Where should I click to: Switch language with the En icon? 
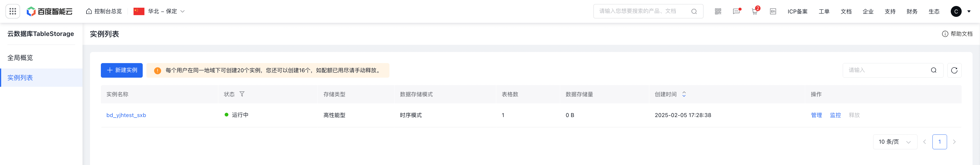point(773,11)
